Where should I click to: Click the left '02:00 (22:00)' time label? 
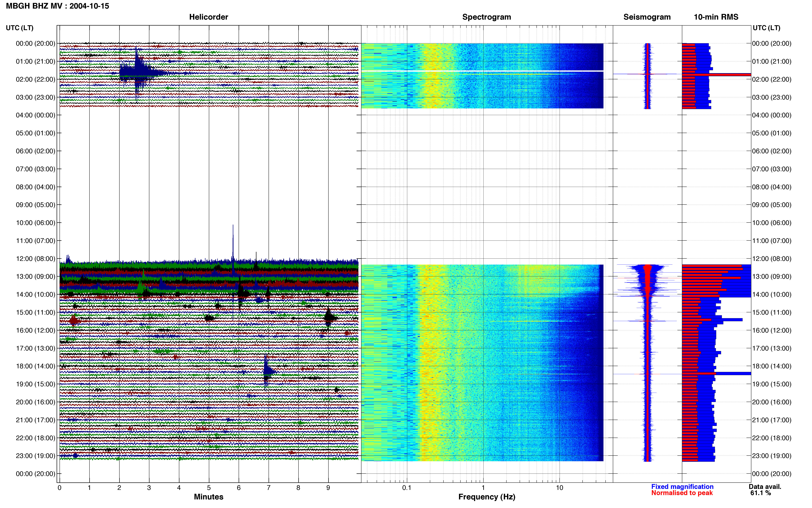coord(35,79)
